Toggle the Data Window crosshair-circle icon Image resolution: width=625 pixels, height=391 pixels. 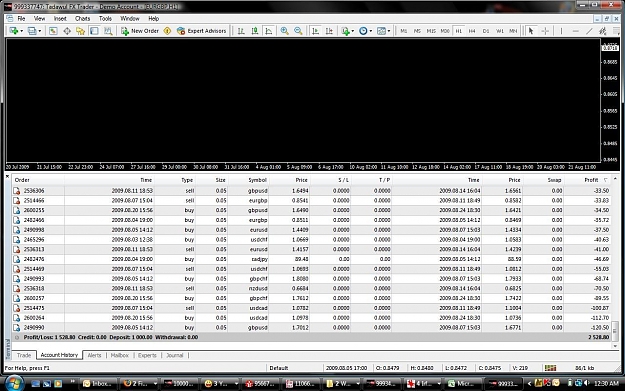click(x=67, y=31)
